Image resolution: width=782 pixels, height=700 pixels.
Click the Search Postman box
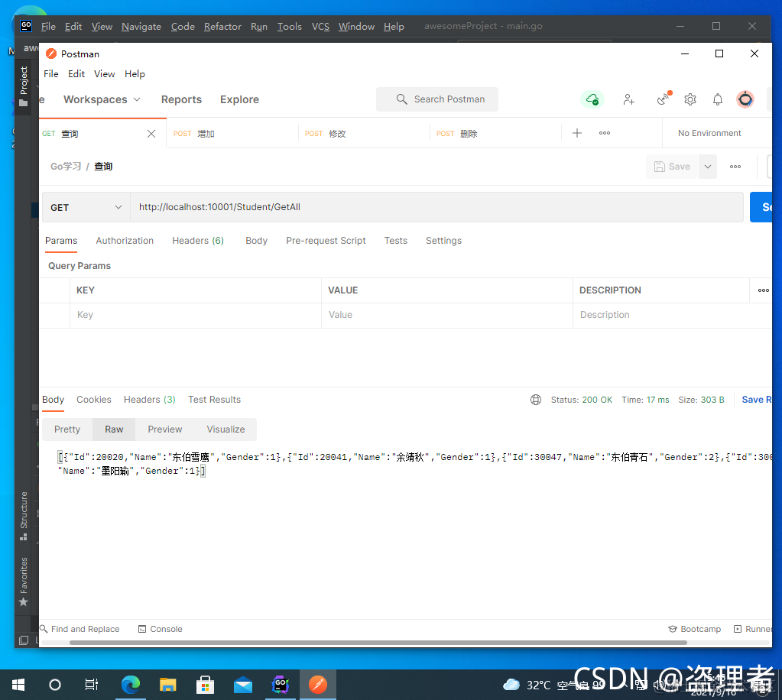click(x=437, y=99)
